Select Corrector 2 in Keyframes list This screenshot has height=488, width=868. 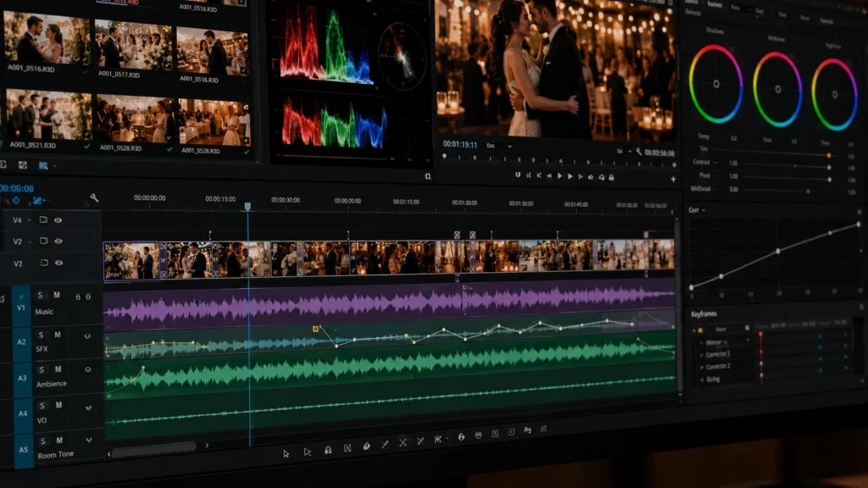point(718,366)
